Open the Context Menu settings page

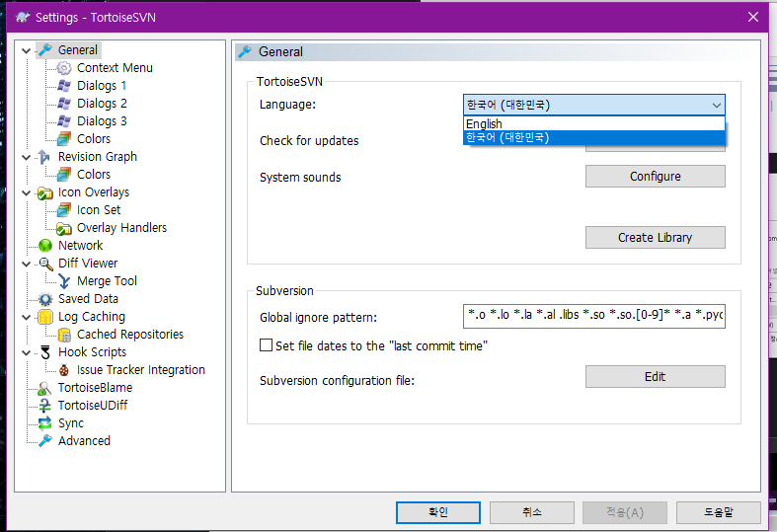point(115,68)
